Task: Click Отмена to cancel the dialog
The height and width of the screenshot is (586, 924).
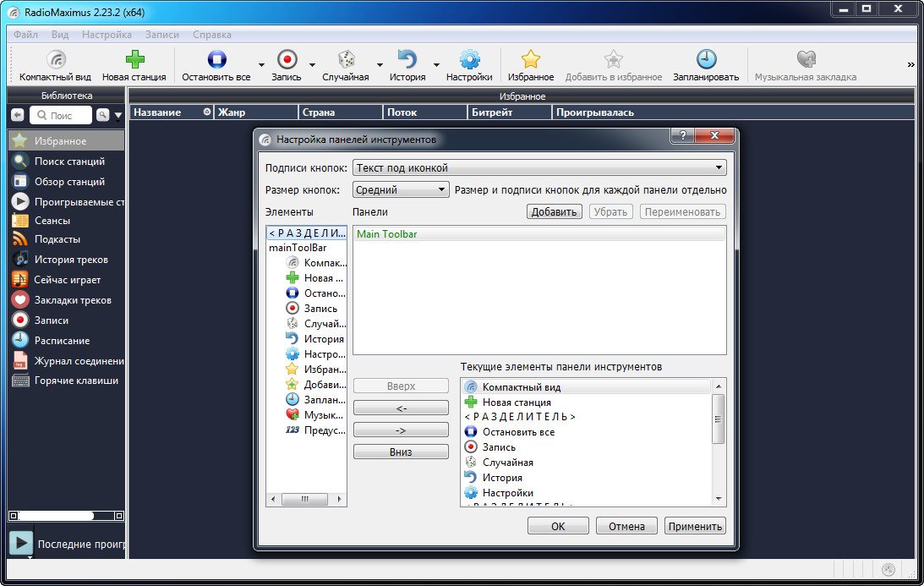Action: click(x=626, y=526)
